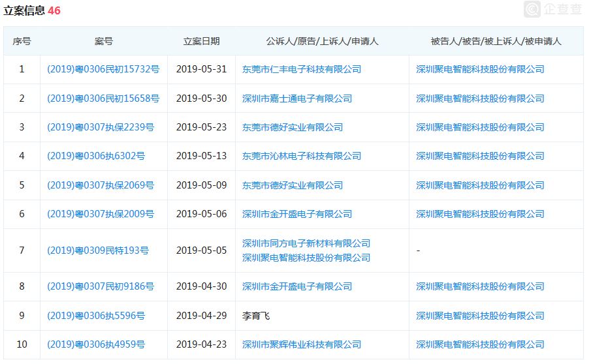Open 深圳市金开盛电子有限公司 in row 6
This screenshot has width=591, height=364.
click(x=297, y=214)
